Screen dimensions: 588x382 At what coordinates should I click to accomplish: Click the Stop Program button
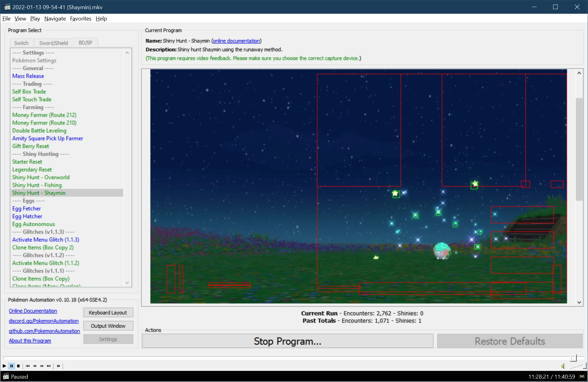[288, 341]
